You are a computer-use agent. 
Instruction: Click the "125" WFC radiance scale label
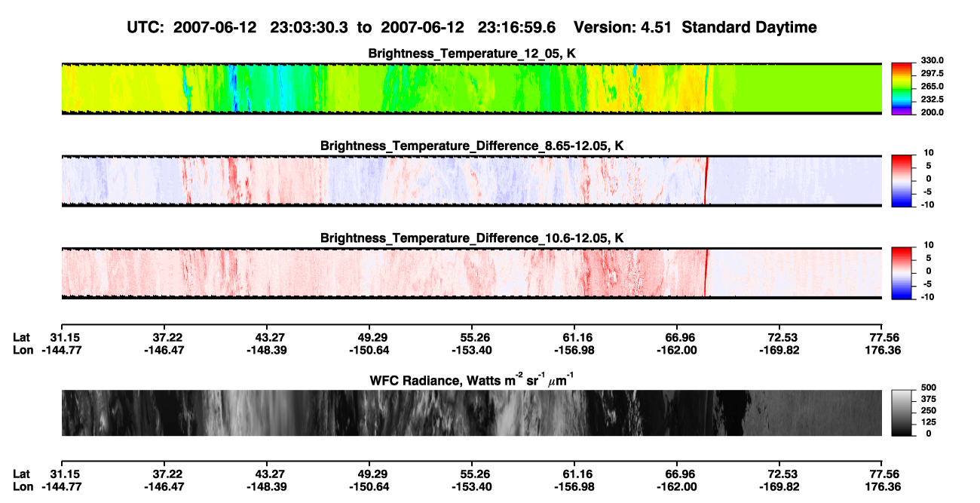pos(929,422)
